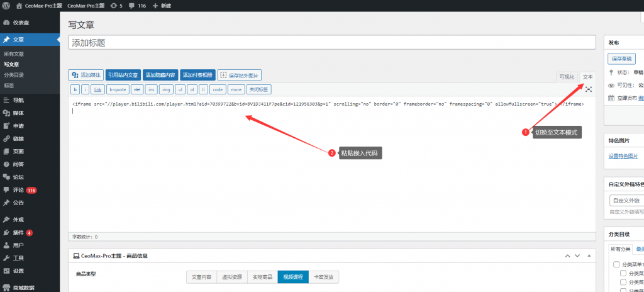The image size is (644, 292).
Task: Open the 媒体 media library sidebar icon
Action: 6,113
